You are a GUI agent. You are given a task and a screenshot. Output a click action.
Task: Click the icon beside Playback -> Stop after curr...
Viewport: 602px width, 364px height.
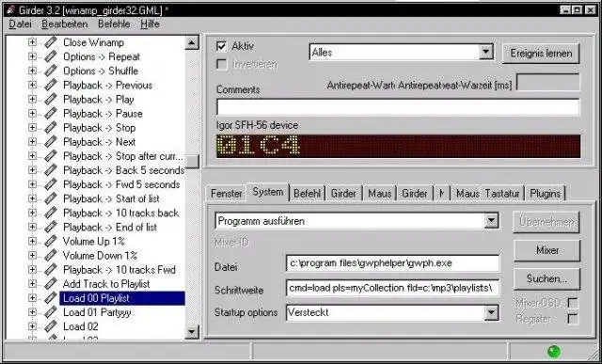click(51, 156)
